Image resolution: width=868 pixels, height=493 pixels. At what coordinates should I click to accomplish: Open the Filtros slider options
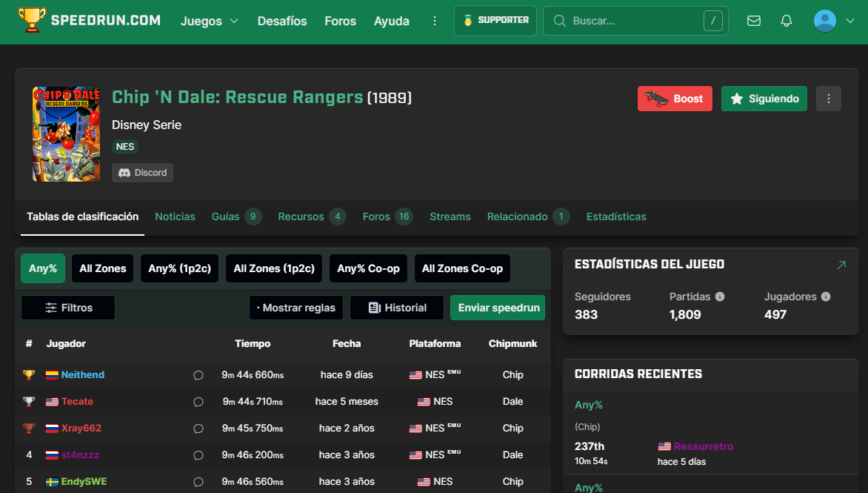click(x=68, y=308)
